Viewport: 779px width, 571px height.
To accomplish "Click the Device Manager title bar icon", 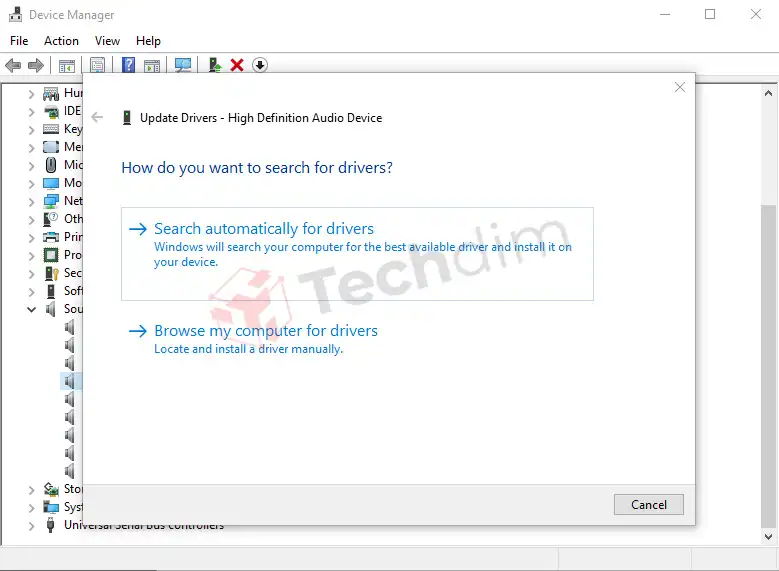I will [15, 14].
